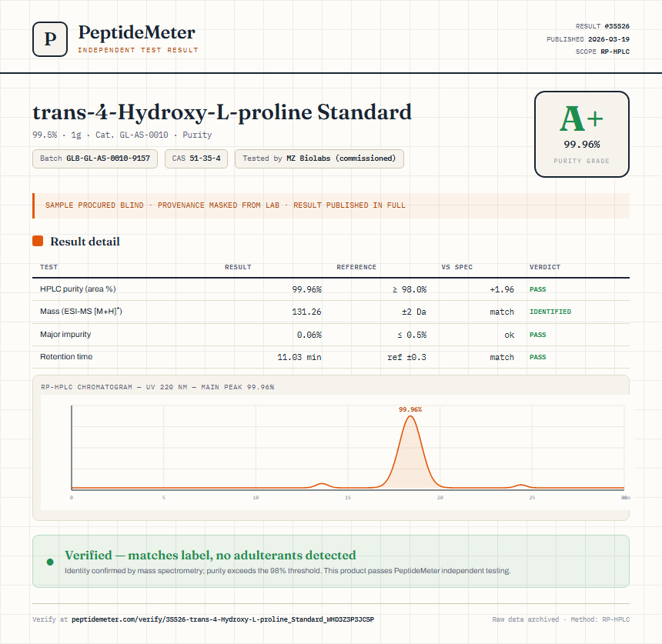Select the ≤ 0.5% reference value
662x644 pixels.
412,335
